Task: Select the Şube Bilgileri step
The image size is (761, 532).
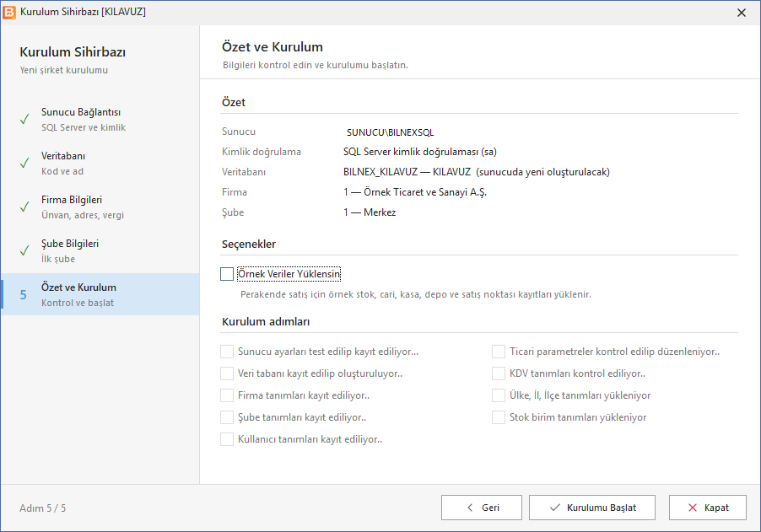Action: 100,250
